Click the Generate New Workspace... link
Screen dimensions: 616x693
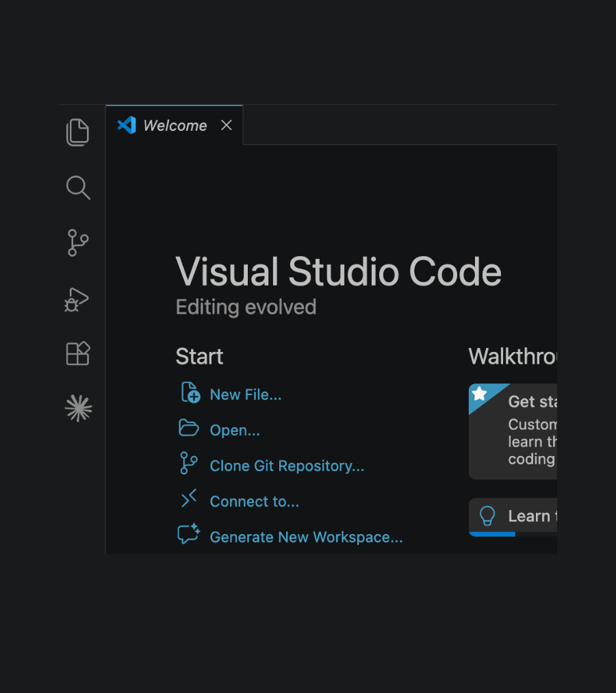click(306, 537)
